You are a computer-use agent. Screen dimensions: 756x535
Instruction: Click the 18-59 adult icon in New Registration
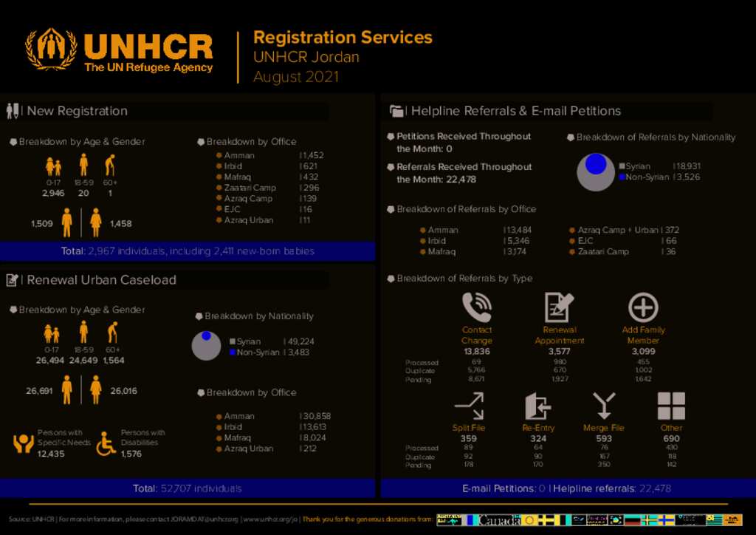click(83, 165)
